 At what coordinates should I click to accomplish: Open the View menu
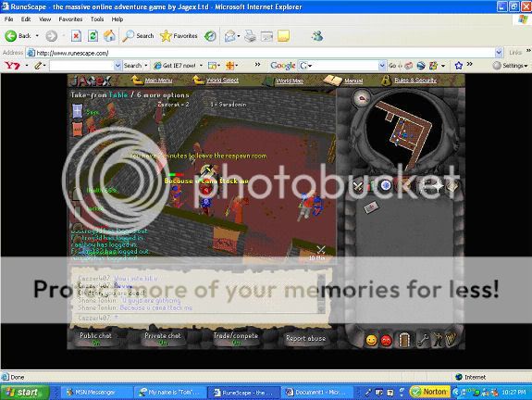pos(44,19)
